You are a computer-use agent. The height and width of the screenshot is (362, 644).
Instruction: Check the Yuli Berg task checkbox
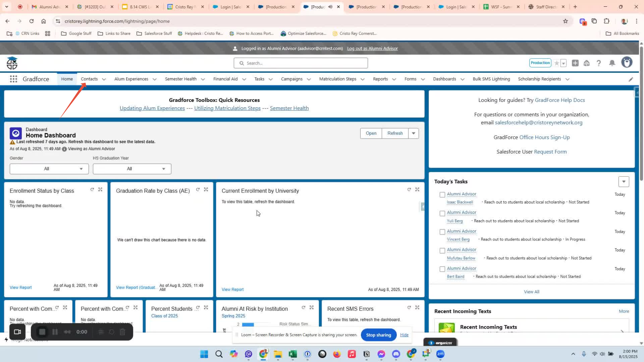(442, 214)
